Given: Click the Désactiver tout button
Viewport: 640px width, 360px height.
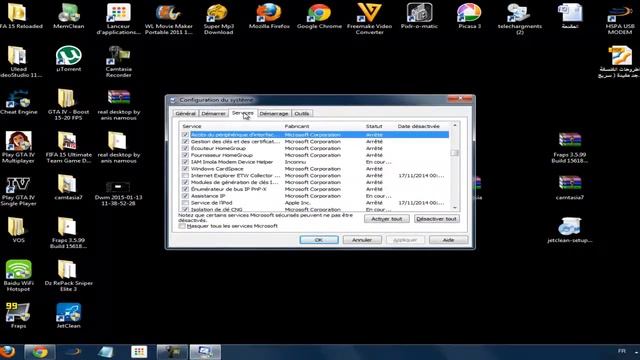Looking at the screenshot, I should tap(436, 219).
